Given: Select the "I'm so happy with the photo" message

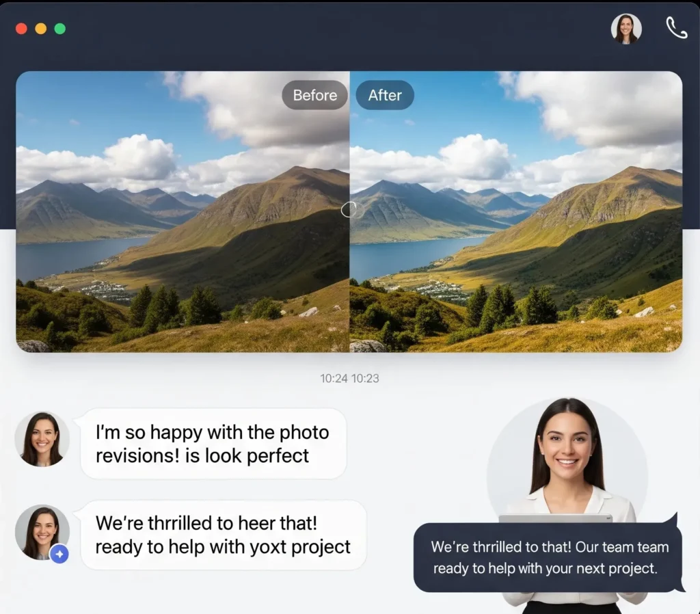Looking at the screenshot, I should click(x=213, y=444).
